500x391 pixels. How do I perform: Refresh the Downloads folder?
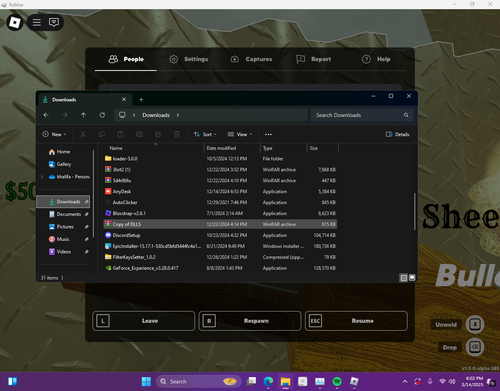coord(102,115)
